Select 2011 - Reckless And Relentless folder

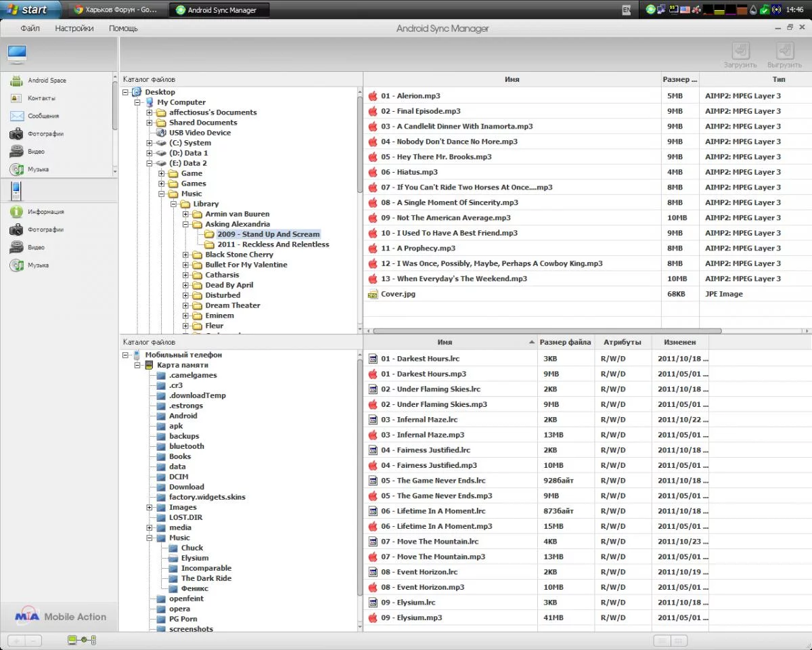273,244
